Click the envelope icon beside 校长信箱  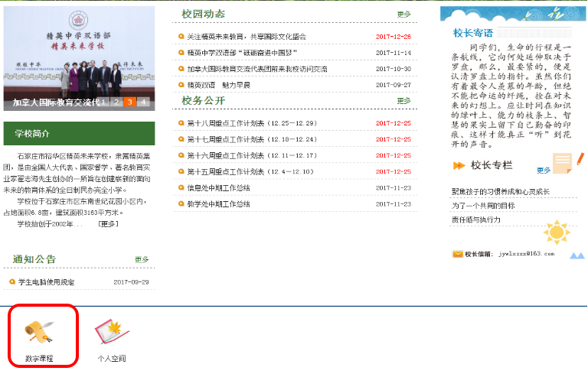point(457,254)
